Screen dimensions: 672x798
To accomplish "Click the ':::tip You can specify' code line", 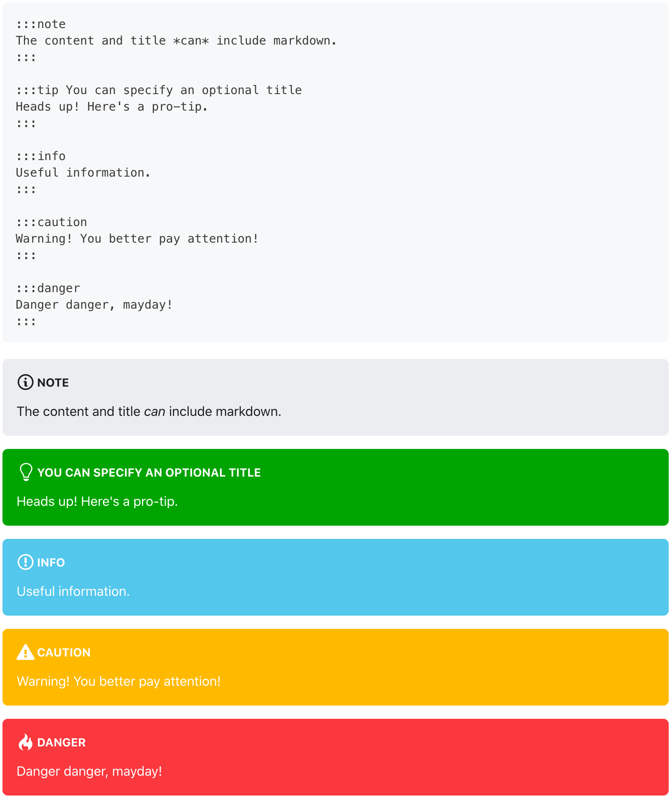I will (159, 90).
